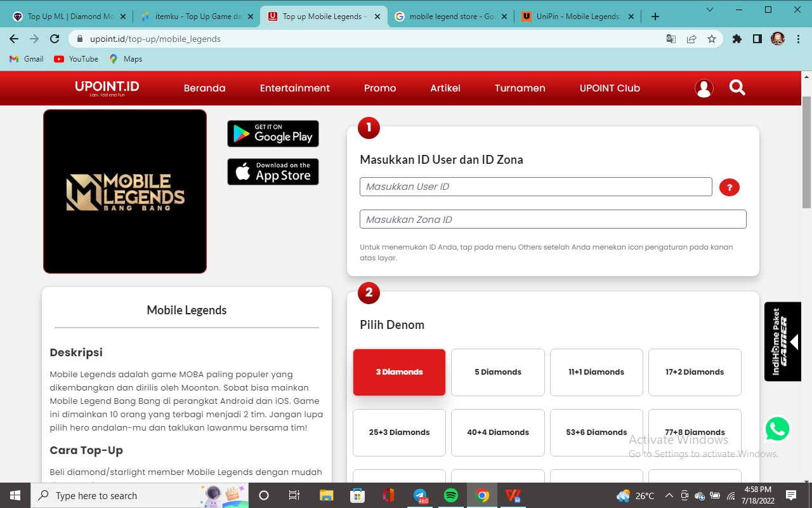This screenshot has width=812, height=508.
Task: Bookmark this page with star icon
Action: pos(712,39)
